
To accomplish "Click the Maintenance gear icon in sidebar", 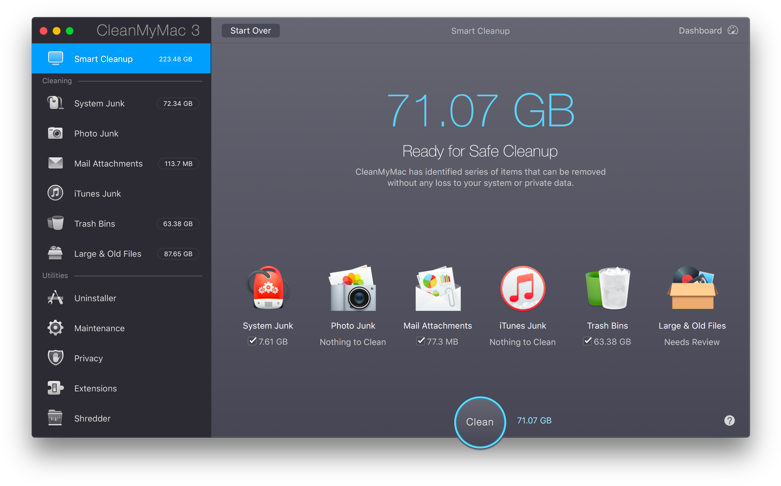I will [55, 328].
